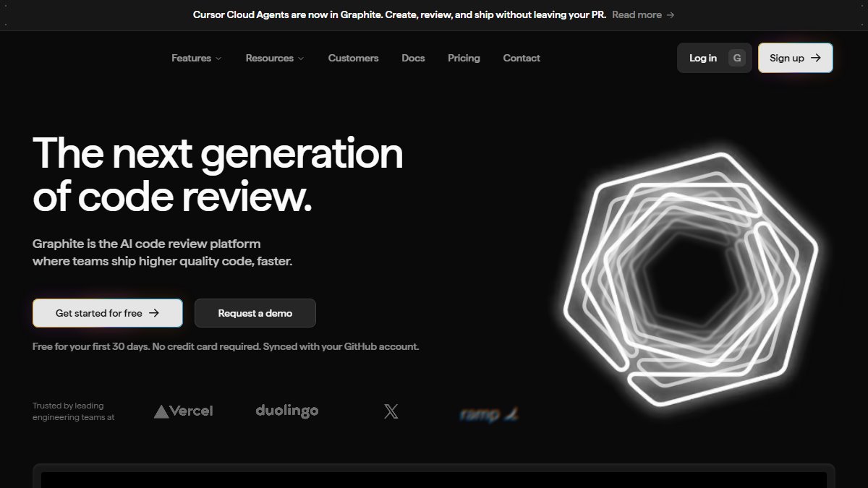Expand the Resources dropdown menu

tap(275, 58)
